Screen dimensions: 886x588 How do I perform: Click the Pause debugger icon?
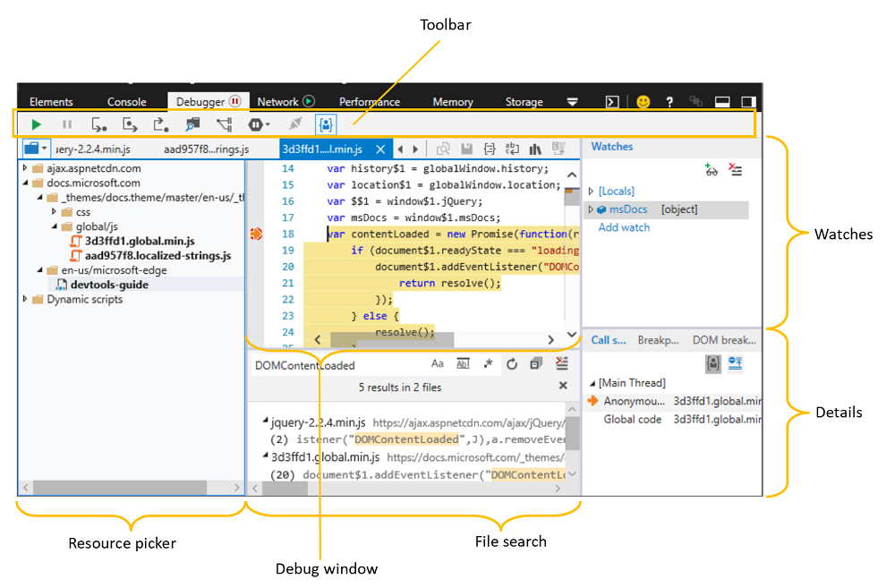click(x=66, y=124)
